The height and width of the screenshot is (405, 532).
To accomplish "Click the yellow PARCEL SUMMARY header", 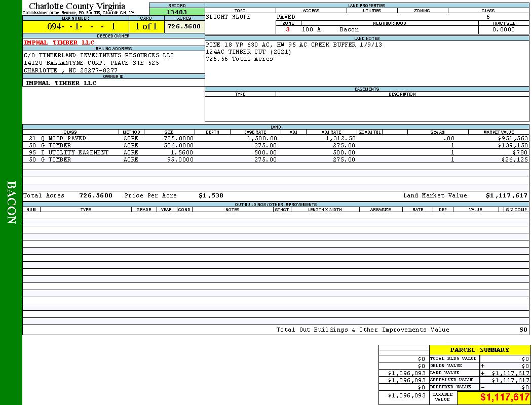I will coord(479,350).
